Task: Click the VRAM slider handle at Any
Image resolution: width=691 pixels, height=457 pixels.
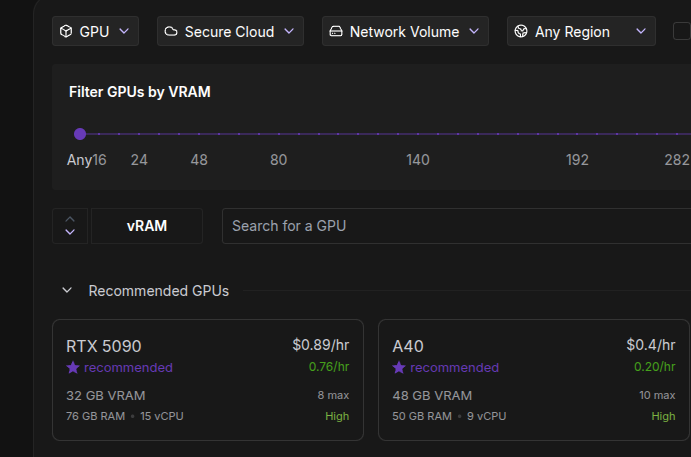Action: [80, 134]
